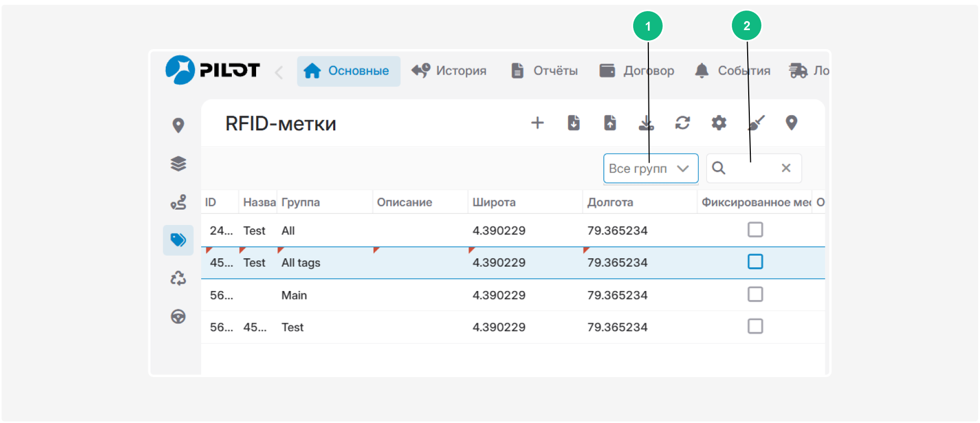Viewport: 980px width, 423px height.
Task: Click the group cell "All tags"
Action: click(x=301, y=263)
